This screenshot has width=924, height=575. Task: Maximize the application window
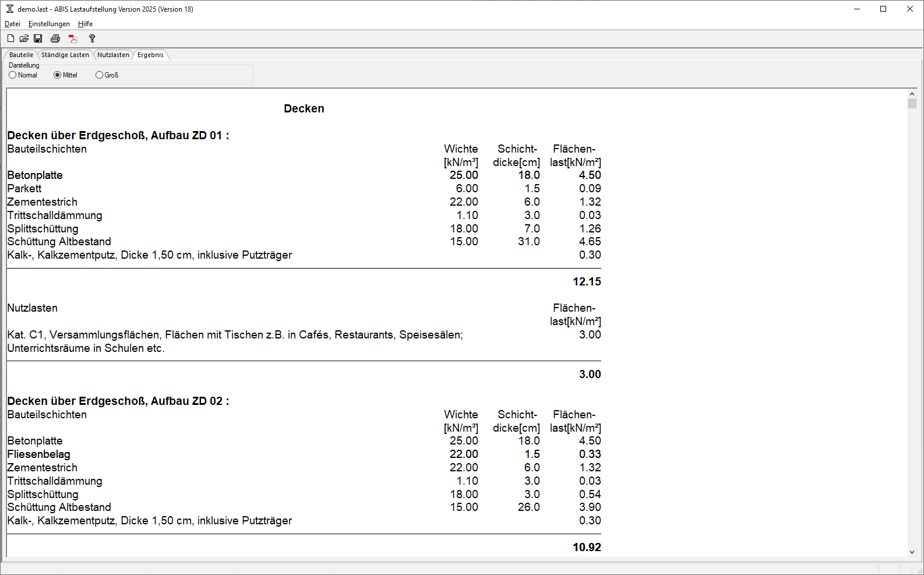click(883, 9)
